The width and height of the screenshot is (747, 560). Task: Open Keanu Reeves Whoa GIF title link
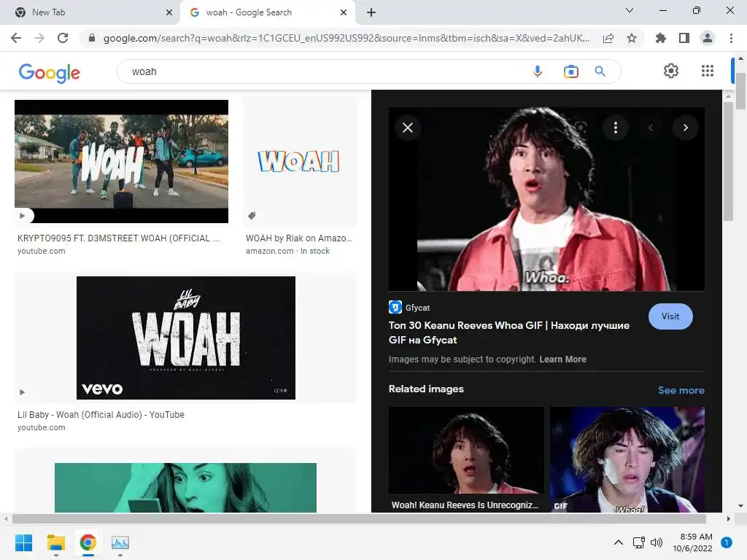click(508, 332)
